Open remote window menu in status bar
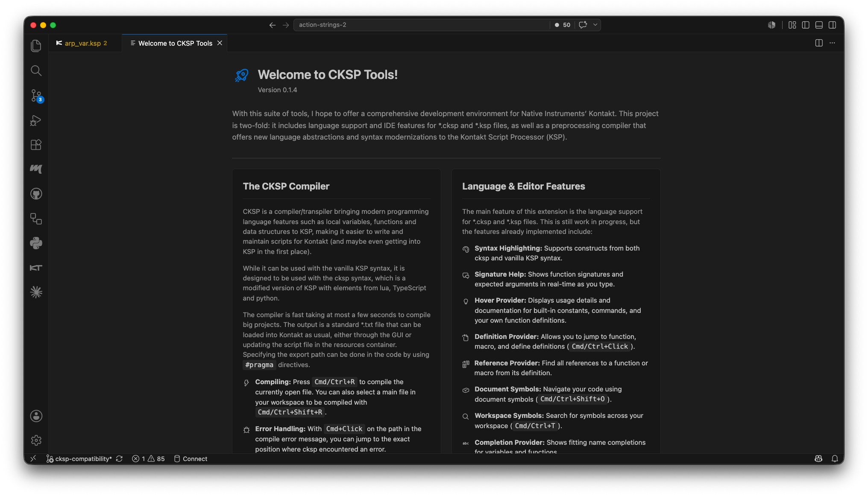This screenshot has width=868, height=496. 33,459
